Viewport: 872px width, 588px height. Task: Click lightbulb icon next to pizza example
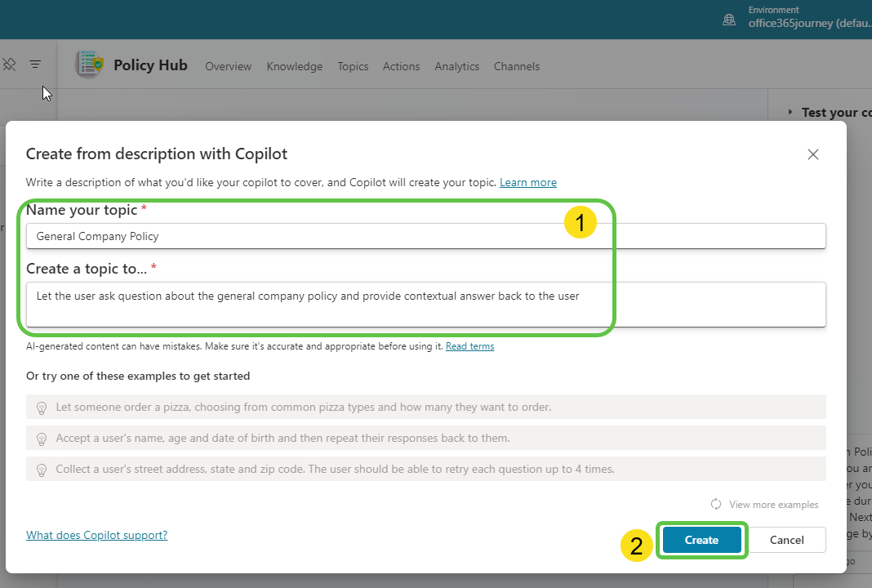click(x=42, y=408)
